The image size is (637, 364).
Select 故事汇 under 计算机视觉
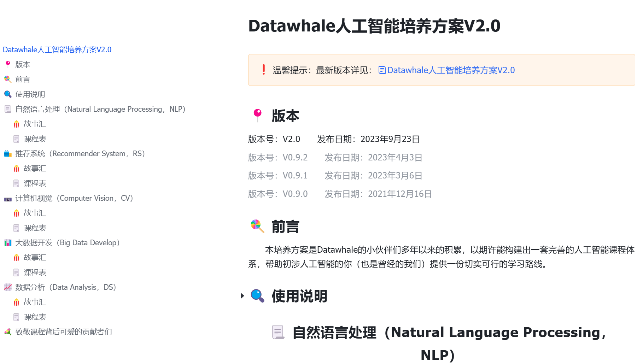(x=35, y=213)
